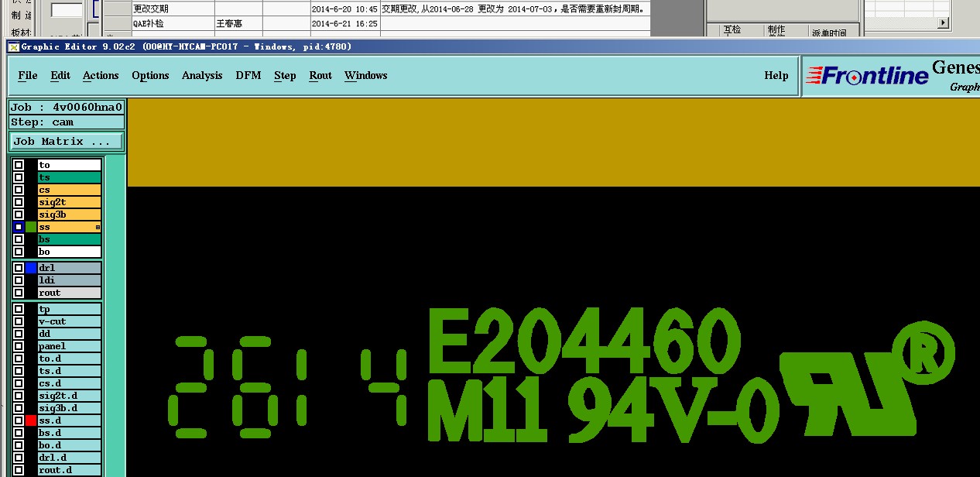Open the Actions menu

[101, 75]
